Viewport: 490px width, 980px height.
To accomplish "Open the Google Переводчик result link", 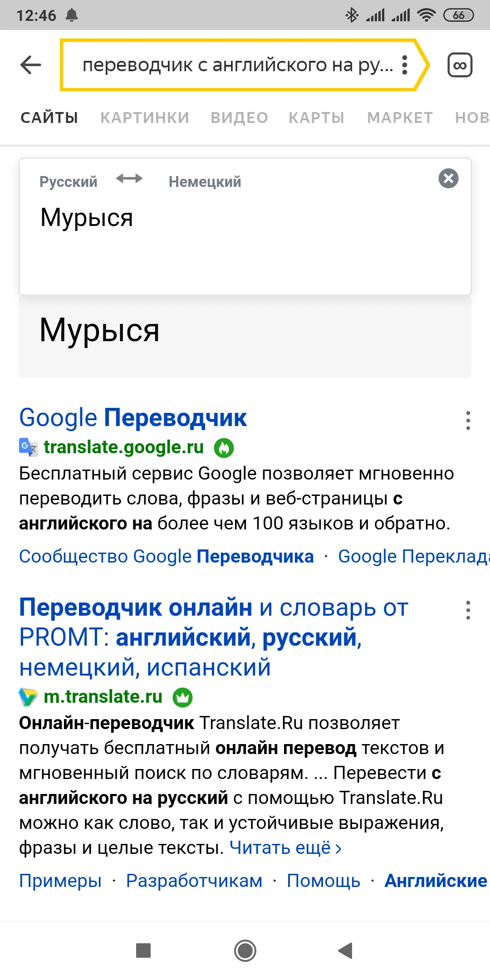I will pos(133,417).
